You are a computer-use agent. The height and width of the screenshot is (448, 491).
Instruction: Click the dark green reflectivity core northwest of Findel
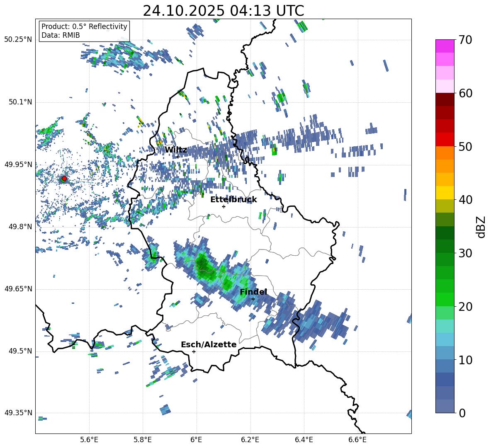tap(204, 266)
